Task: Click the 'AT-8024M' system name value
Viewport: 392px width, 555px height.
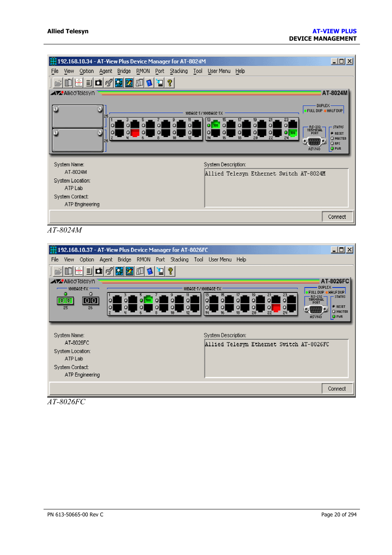Action: (x=76, y=172)
